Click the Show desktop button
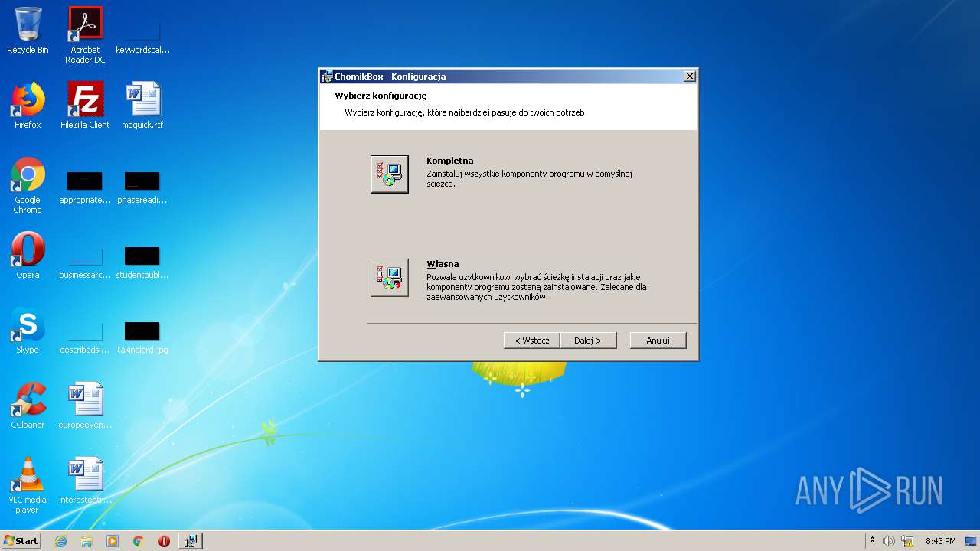Viewport: 980px width, 551px height. tap(972, 541)
